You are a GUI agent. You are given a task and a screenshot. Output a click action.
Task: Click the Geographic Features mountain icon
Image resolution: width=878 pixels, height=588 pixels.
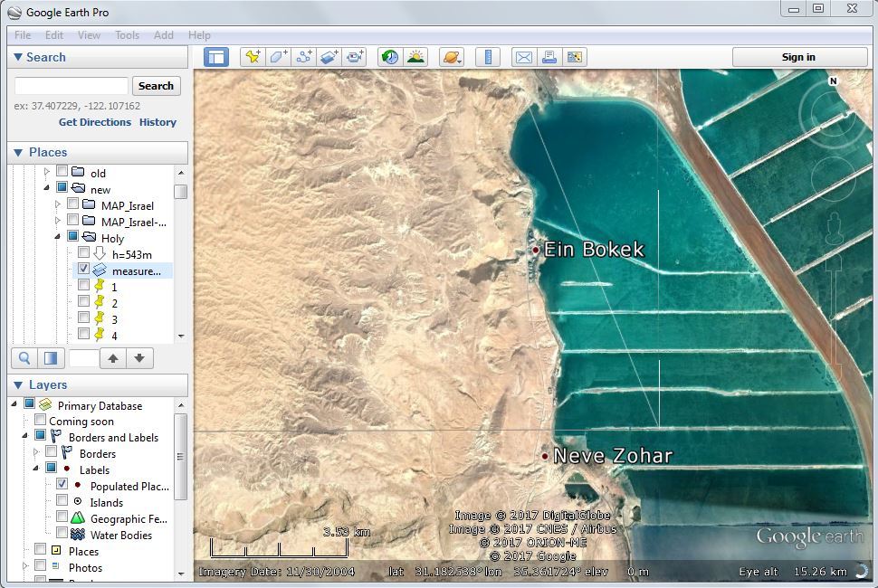pyautogui.click(x=78, y=518)
